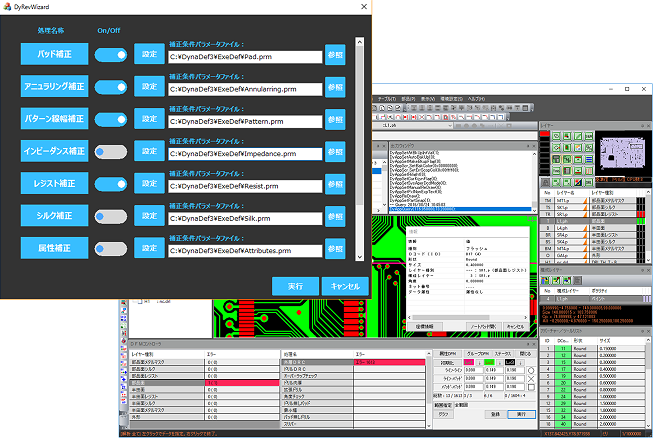Click キャンセル in the DyRevWizard dialog
659x441 pixels.
point(345,286)
